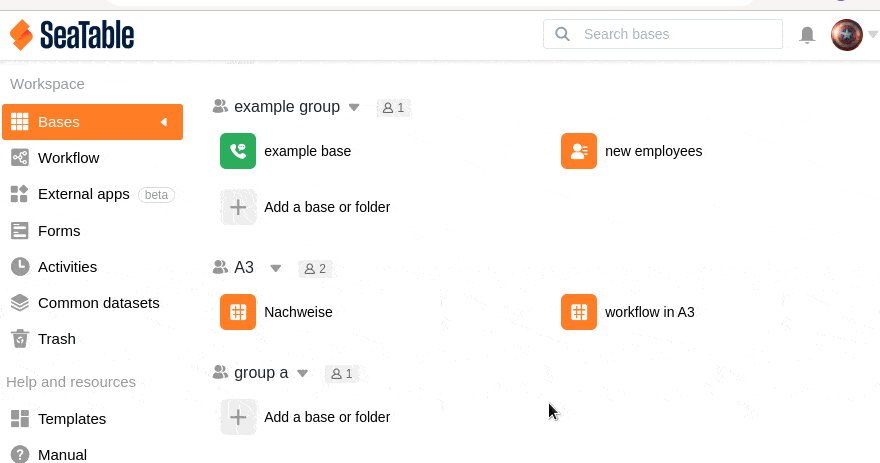The height and width of the screenshot is (463, 880).
Task: Open External apps in the sidebar
Action: [83, 194]
